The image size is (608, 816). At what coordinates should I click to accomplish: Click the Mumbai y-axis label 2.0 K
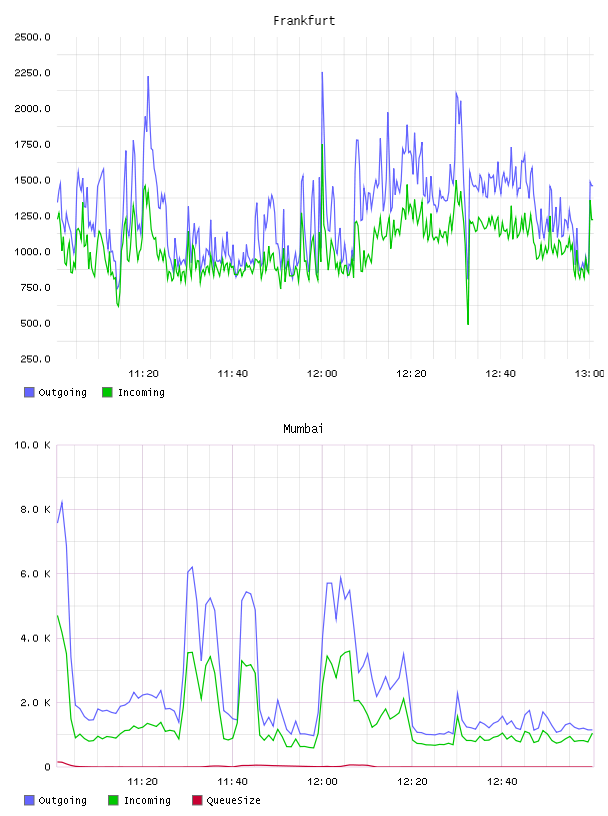click(35, 703)
